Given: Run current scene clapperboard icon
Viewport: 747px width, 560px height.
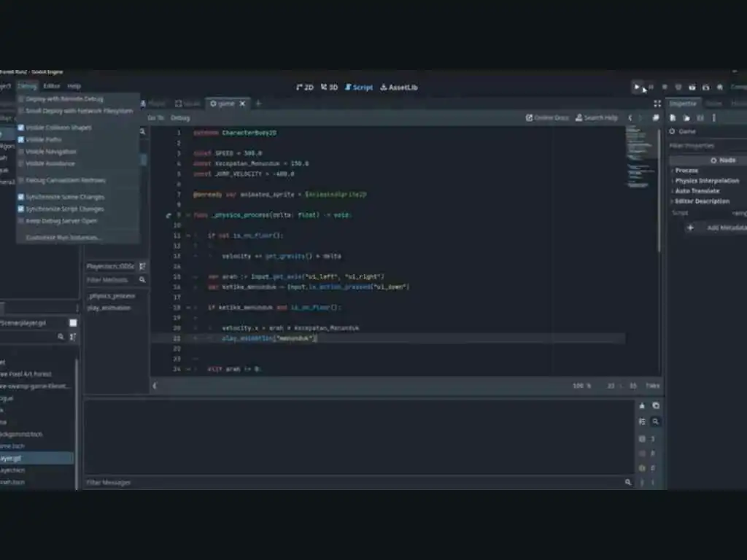Looking at the screenshot, I should click(x=692, y=87).
